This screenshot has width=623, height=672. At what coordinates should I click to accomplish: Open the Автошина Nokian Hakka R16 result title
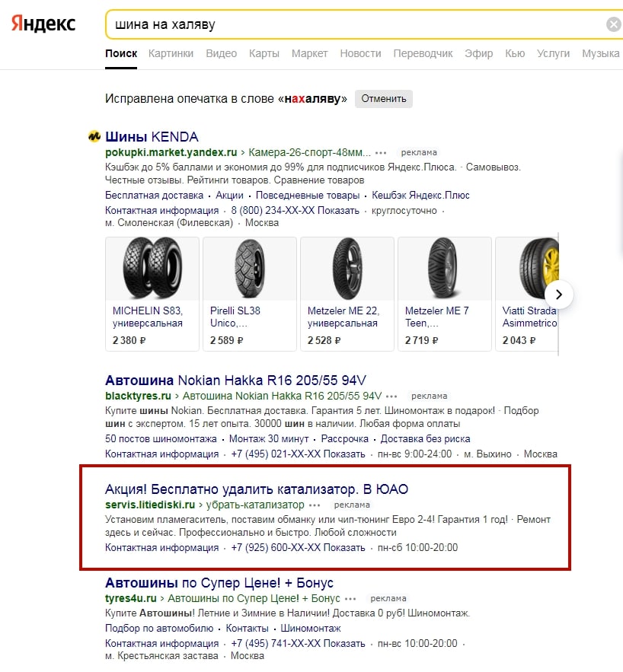pyautogui.click(x=235, y=381)
